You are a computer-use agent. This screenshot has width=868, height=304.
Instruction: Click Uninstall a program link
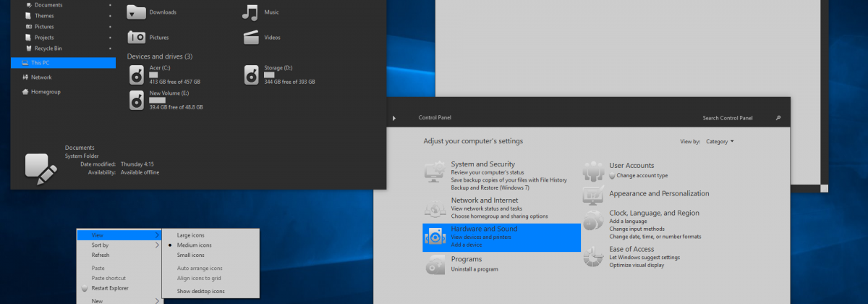[x=475, y=269]
